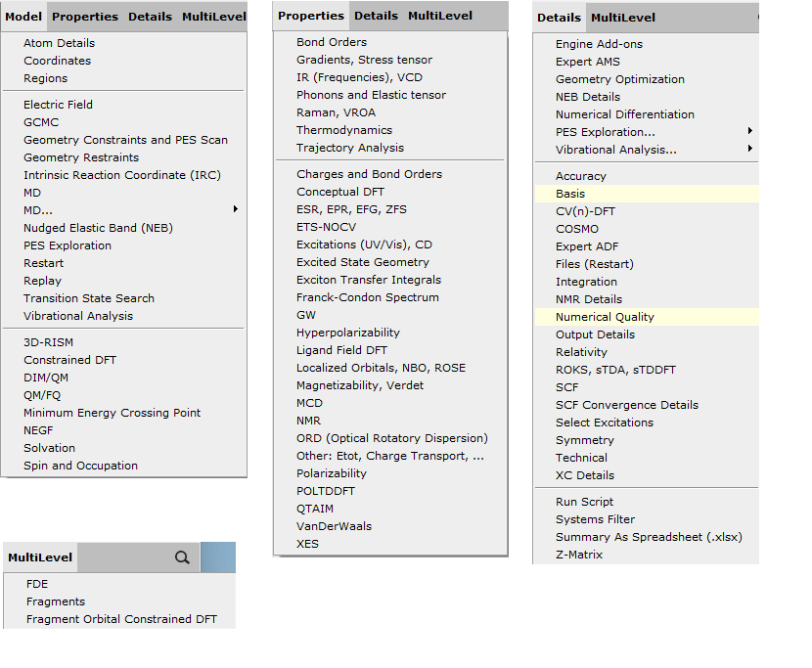Select XES at the bottom of Properties

point(308,543)
